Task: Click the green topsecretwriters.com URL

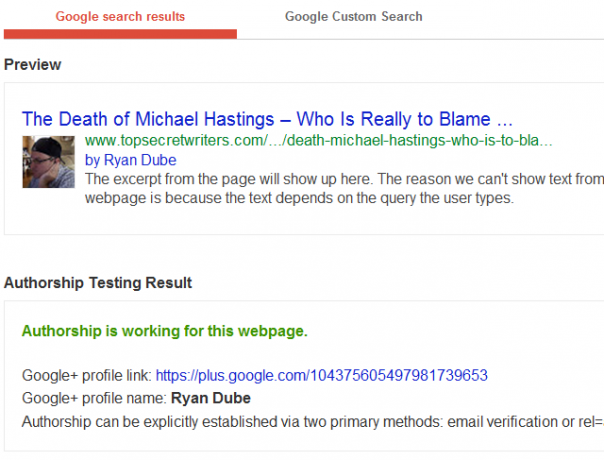Action: pyautogui.click(x=319, y=141)
